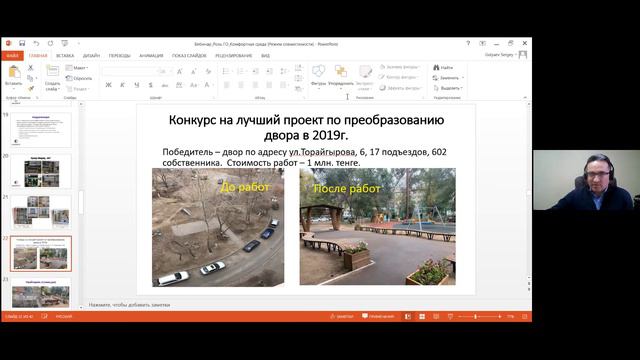Toggle Notes (Заметки) pane in status bar
The width and height of the screenshot is (640, 360).
pyautogui.click(x=342, y=316)
